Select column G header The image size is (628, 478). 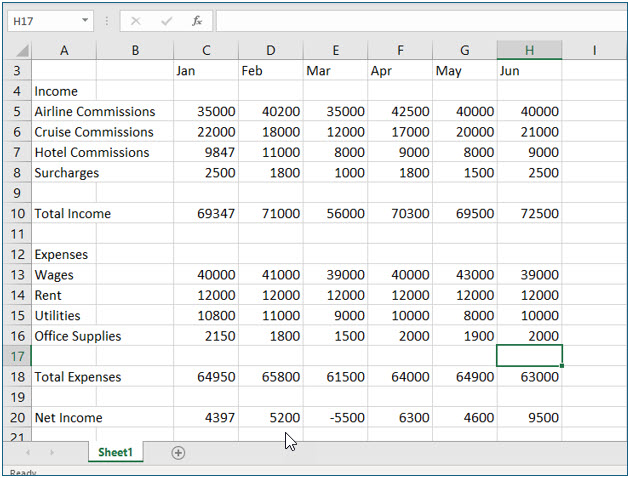coord(465,50)
